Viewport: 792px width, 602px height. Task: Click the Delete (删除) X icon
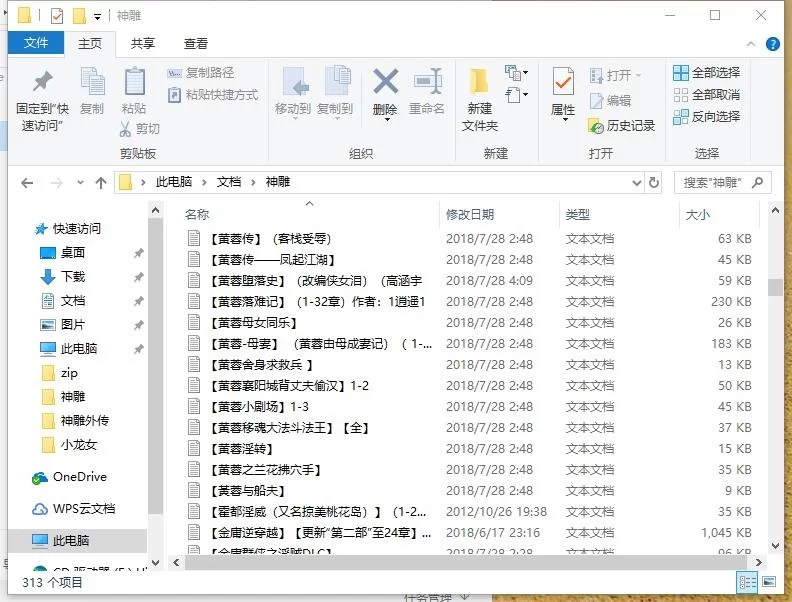point(385,81)
